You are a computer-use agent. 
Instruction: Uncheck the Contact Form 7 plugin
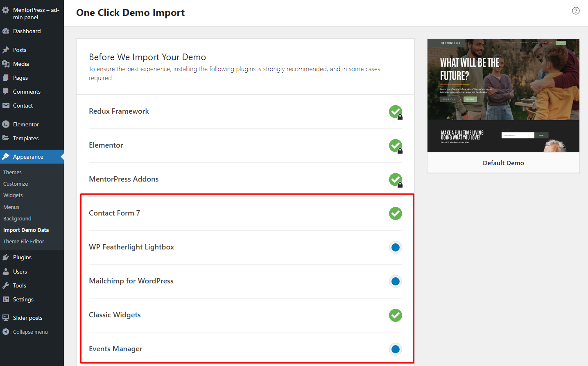click(395, 213)
